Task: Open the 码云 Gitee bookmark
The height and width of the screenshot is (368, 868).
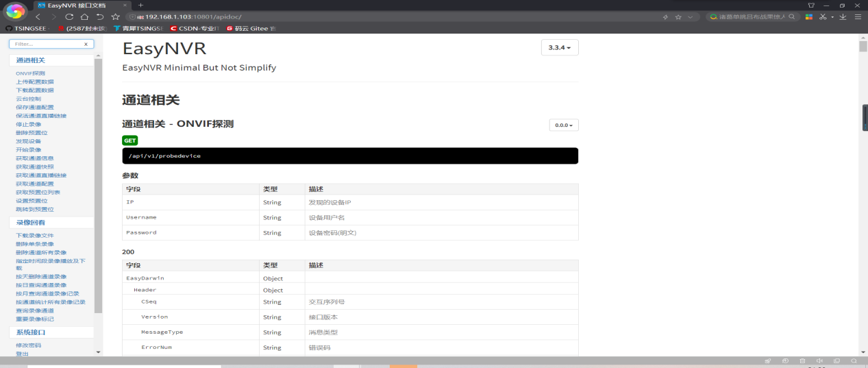Action: (250, 28)
